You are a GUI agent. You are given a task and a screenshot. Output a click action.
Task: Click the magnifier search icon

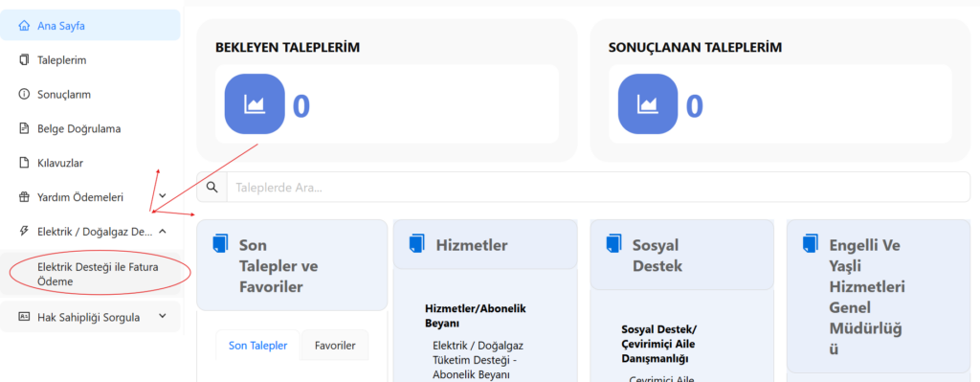[212, 187]
